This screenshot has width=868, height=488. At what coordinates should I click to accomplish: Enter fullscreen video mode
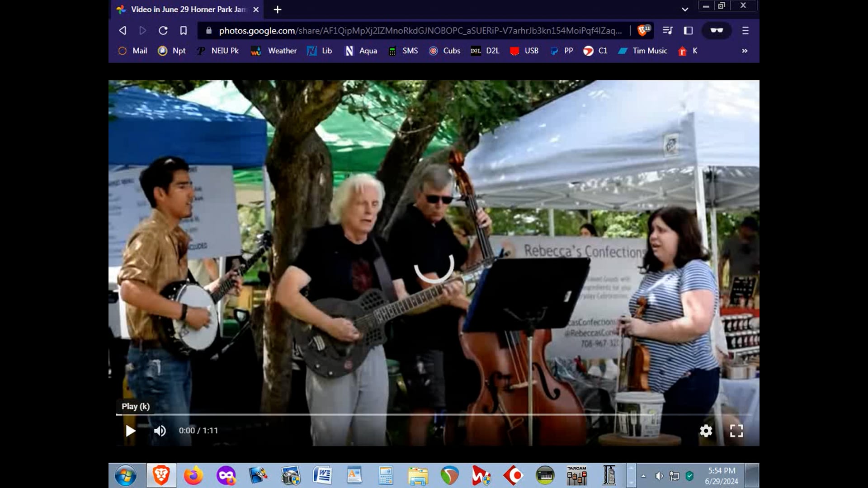click(x=736, y=431)
